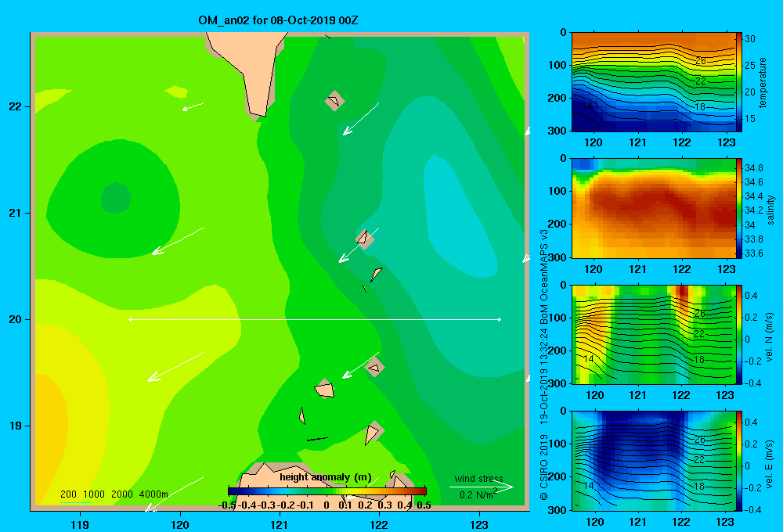Click the 34.8 tick on the salinity colorbar

tap(753, 167)
